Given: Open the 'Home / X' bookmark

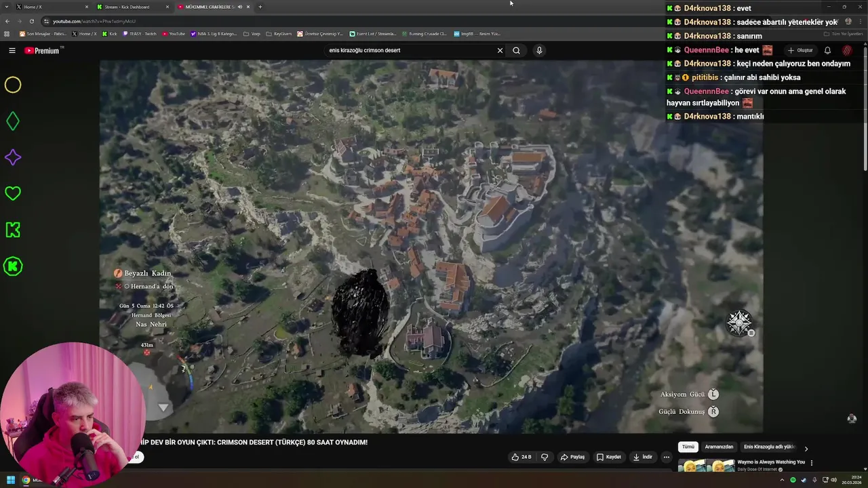Looking at the screenshot, I should tap(84, 34).
